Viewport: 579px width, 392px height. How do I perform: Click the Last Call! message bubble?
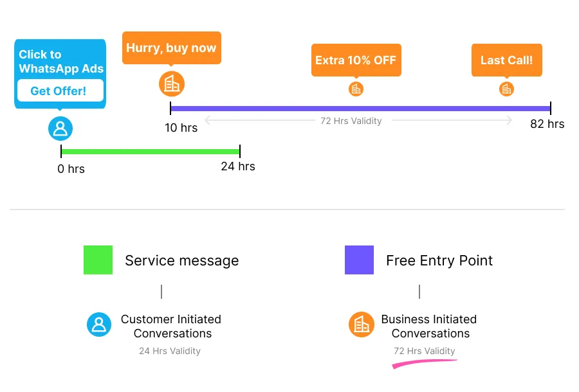[x=506, y=60]
